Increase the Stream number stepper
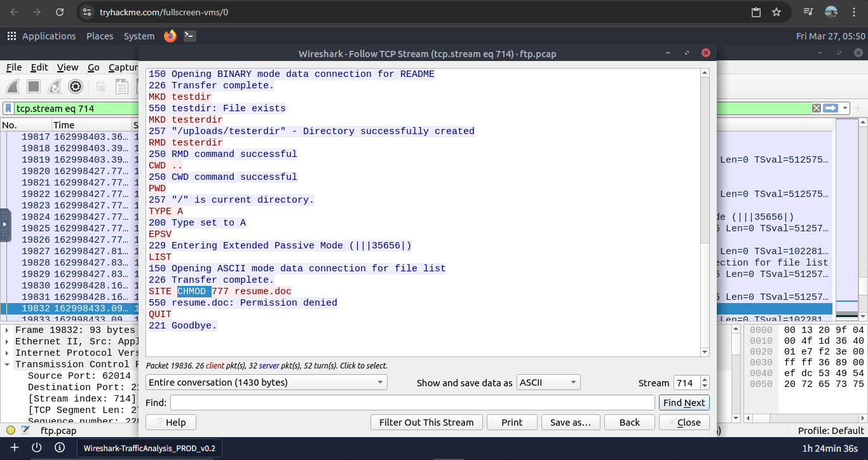The image size is (868, 460). (705, 379)
